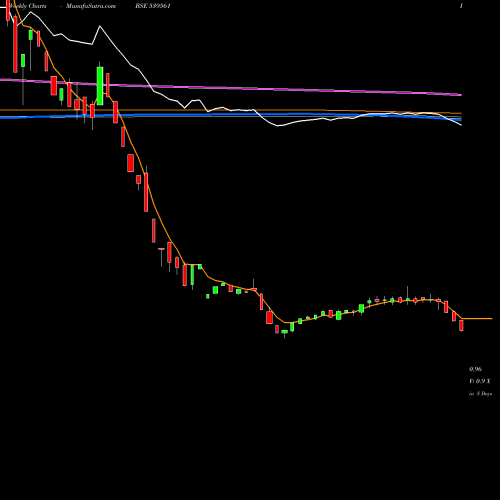Click the '0.96' price value
The width and height of the screenshot is (500, 500).
click(475, 369)
